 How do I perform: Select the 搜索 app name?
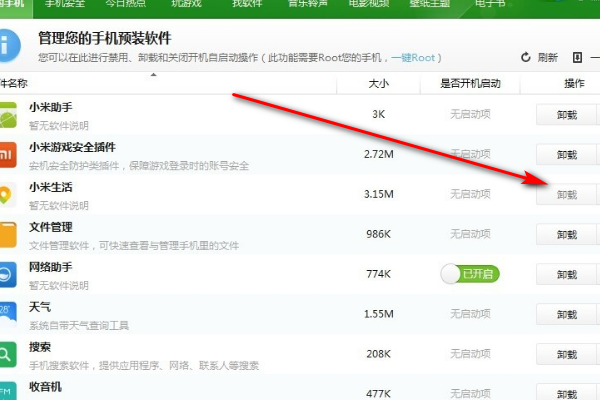(x=40, y=347)
